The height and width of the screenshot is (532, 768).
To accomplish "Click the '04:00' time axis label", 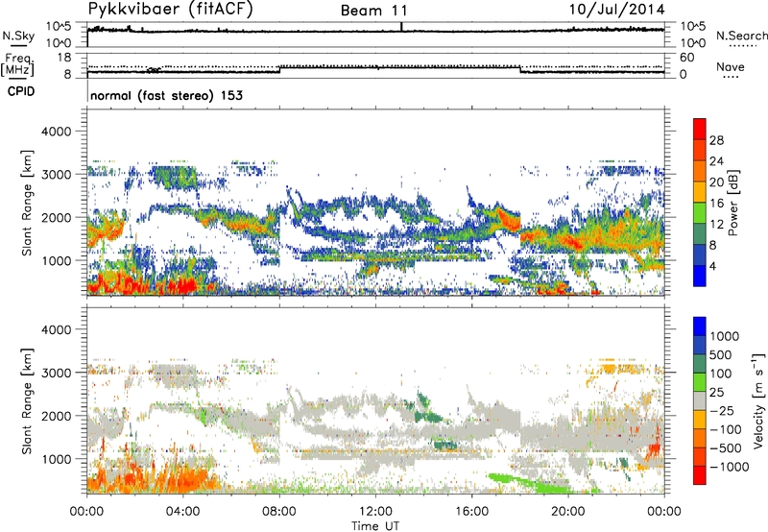I will tap(182, 512).
